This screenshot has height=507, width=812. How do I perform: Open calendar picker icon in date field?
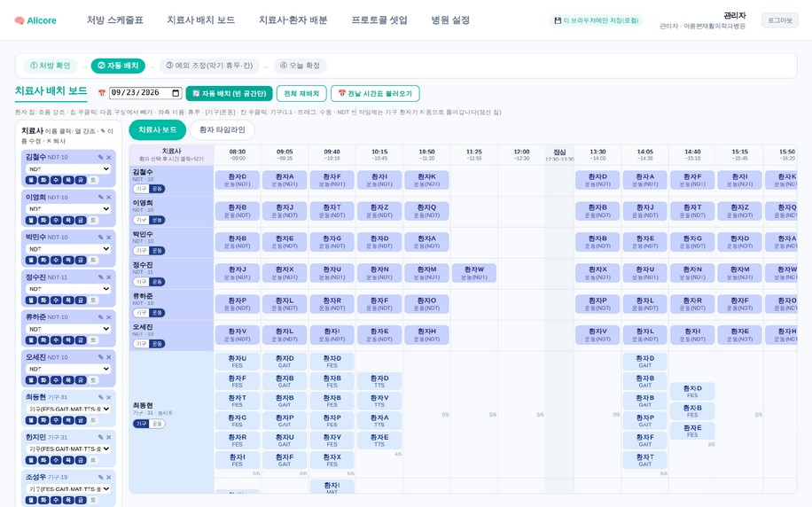(176, 93)
